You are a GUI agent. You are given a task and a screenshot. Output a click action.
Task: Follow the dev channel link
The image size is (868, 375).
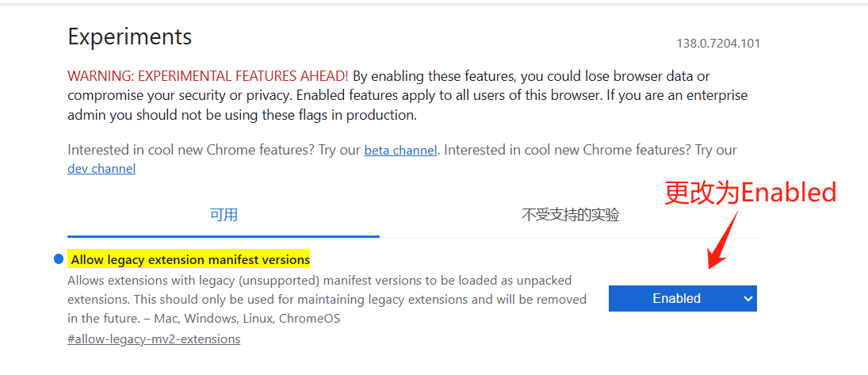point(101,169)
